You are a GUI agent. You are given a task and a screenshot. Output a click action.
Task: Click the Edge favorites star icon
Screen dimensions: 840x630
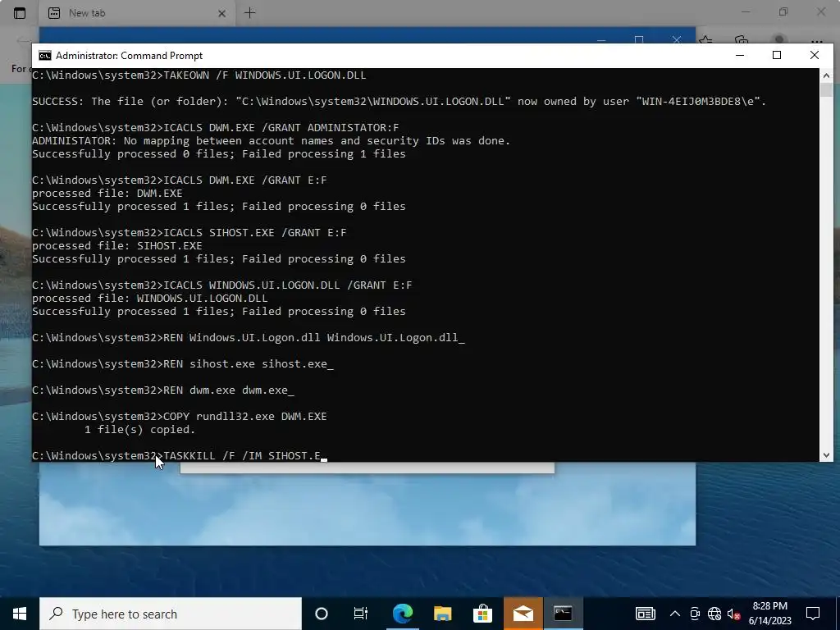pyautogui.click(x=706, y=41)
